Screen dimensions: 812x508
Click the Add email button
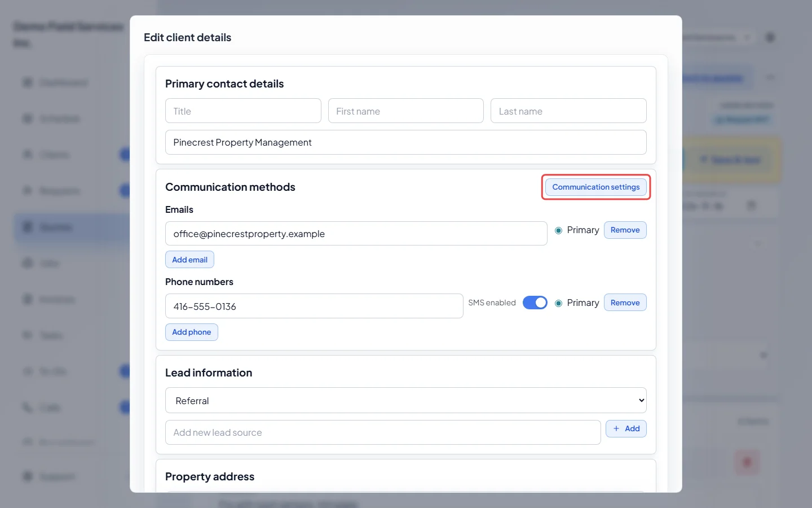click(189, 260)
